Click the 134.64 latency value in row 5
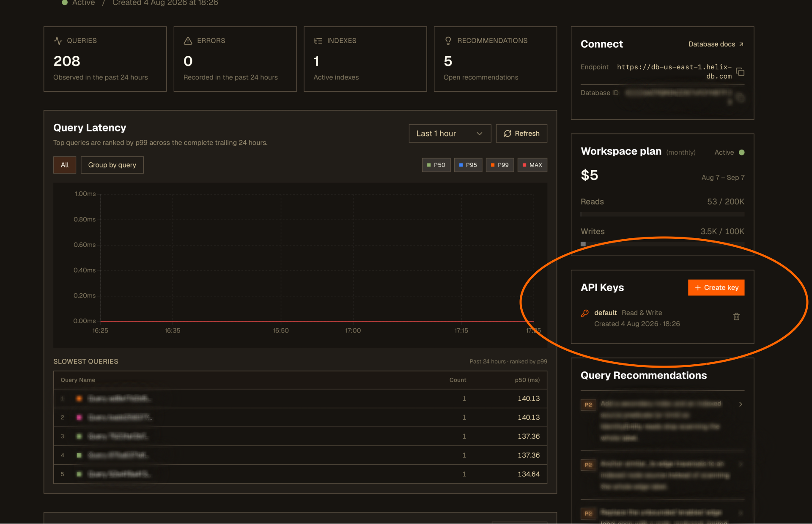The height and width of the screenshot is (524, 812). [529, 474]
